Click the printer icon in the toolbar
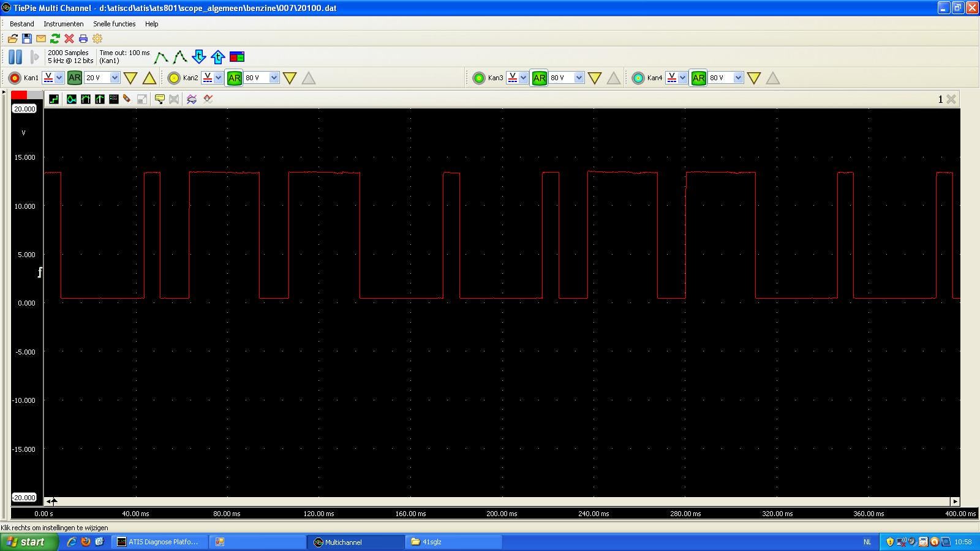The height and width of the screenshot is (551, 980). click(x=83, y=39)
